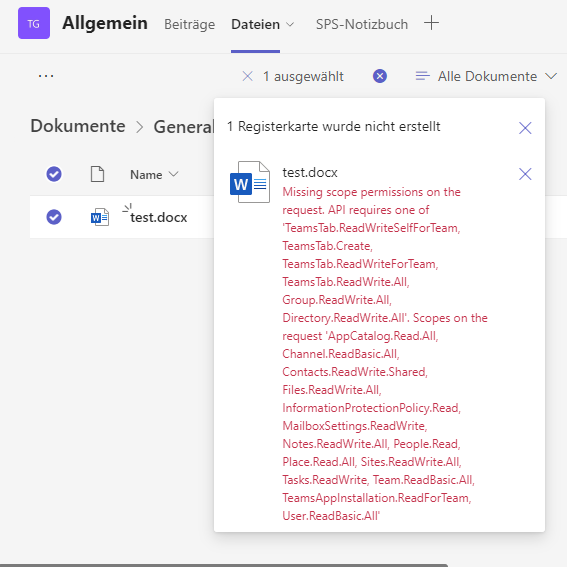
Task: Clear selection next to 1 ausgewählt
Action: (x=248, y=76)
